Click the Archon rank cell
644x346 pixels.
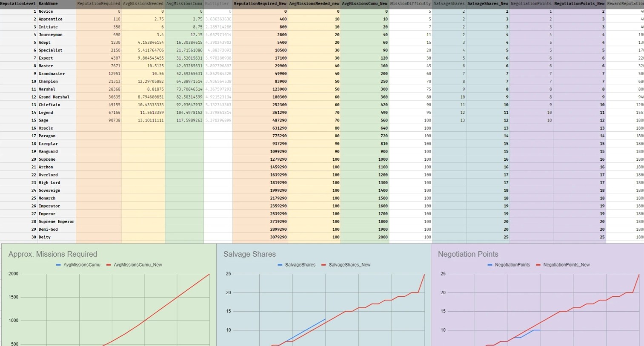click(57, 167)
